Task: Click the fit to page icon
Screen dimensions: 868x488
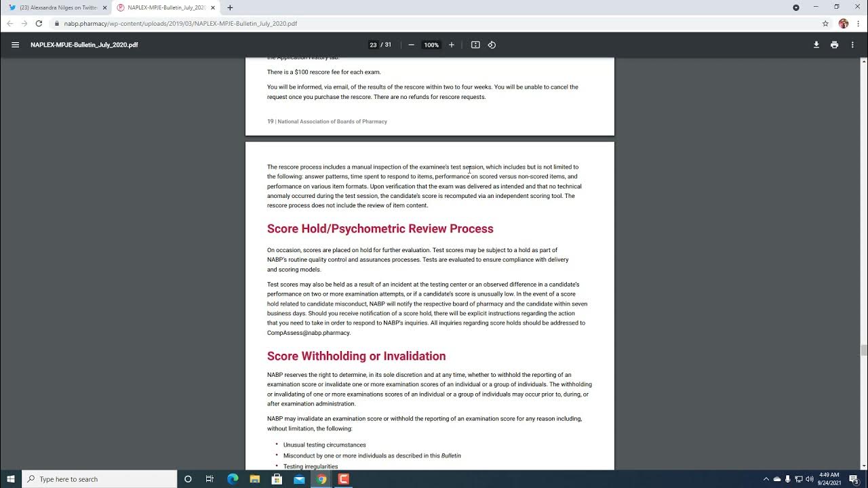Action: pyautogui.click(x=475, y=45)
